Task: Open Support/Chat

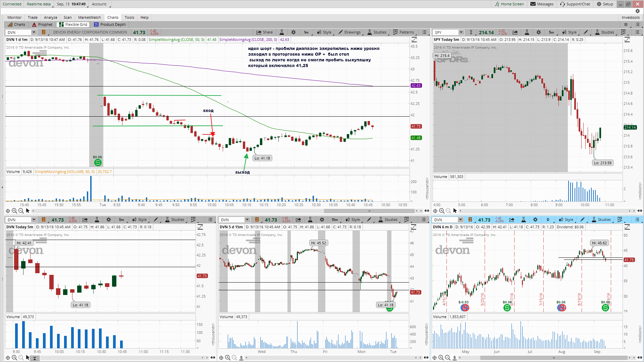Action: [x=575, y=4]
